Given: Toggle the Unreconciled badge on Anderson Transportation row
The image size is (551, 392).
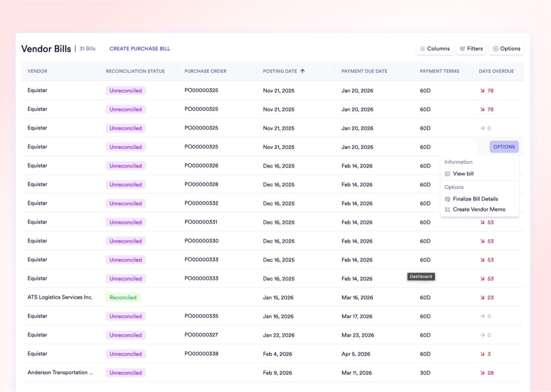Looking at the screenshot, I should coord(125,372).
